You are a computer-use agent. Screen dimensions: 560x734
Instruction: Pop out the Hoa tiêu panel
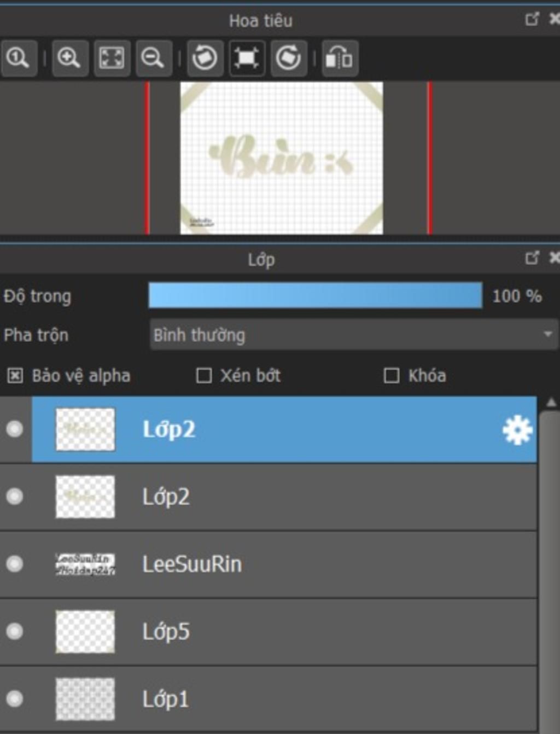(x=532, y=19)
